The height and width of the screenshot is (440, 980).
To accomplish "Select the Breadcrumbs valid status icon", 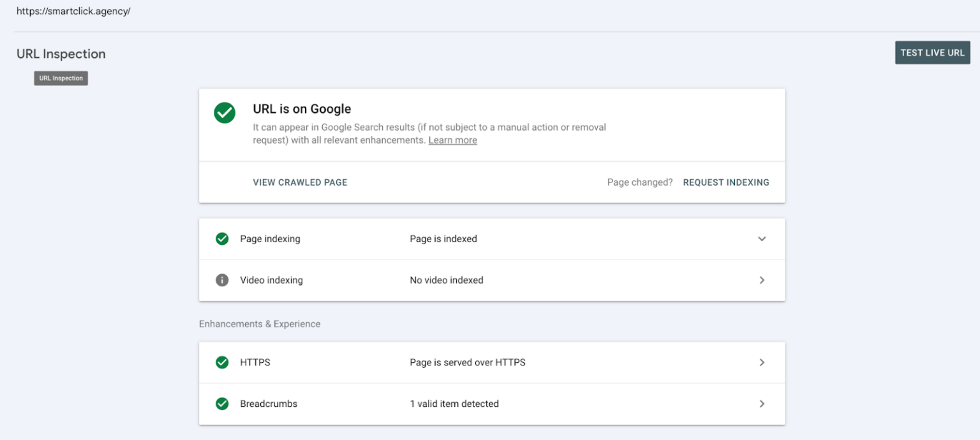I will tap(222, 404).
